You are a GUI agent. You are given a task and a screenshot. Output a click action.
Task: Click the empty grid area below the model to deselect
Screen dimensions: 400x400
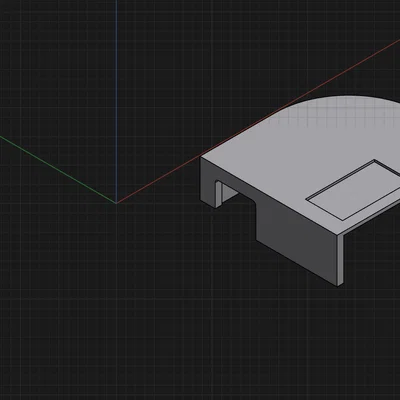(200, 333)
